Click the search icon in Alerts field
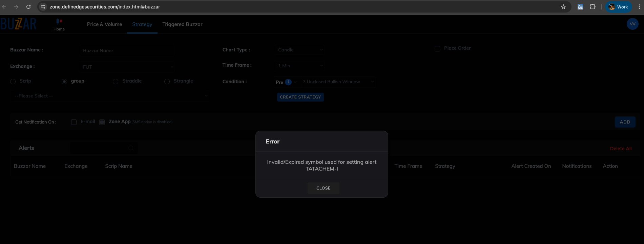The height and width of the screenshot is (244, 644). point(131,148)
